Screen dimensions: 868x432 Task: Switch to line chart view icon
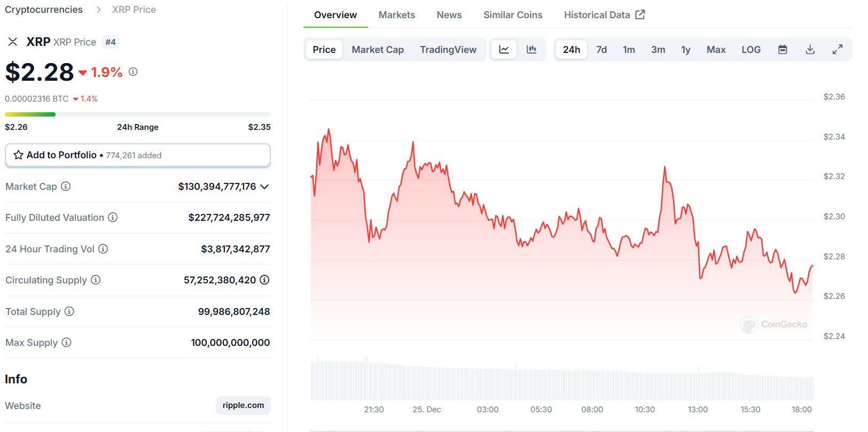(504, 50)
